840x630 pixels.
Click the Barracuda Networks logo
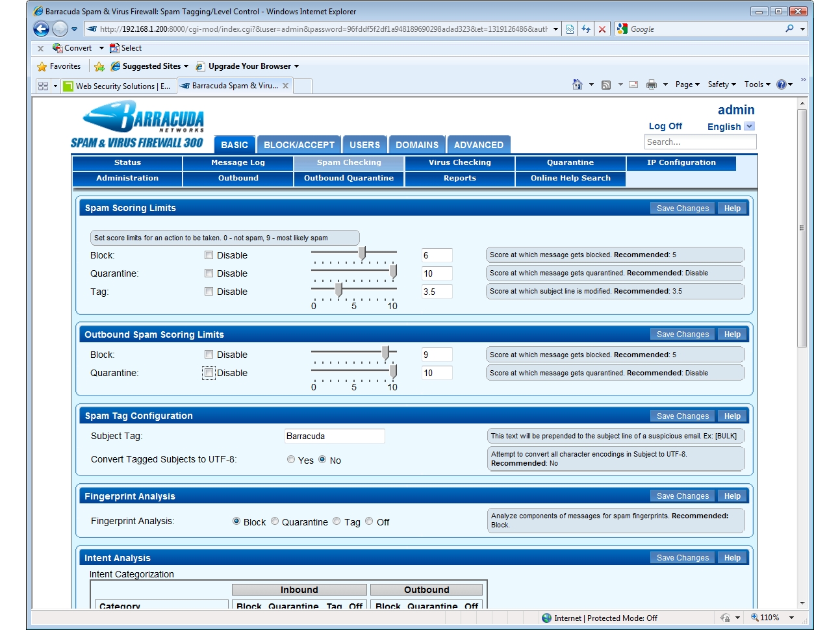pyautogui.click(x=138, y=124)
